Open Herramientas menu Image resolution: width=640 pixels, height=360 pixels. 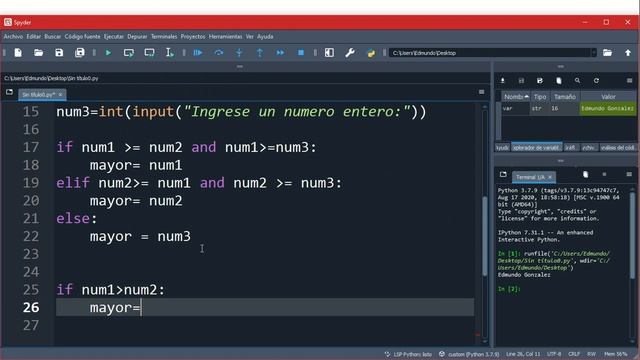tap(225, 37)
